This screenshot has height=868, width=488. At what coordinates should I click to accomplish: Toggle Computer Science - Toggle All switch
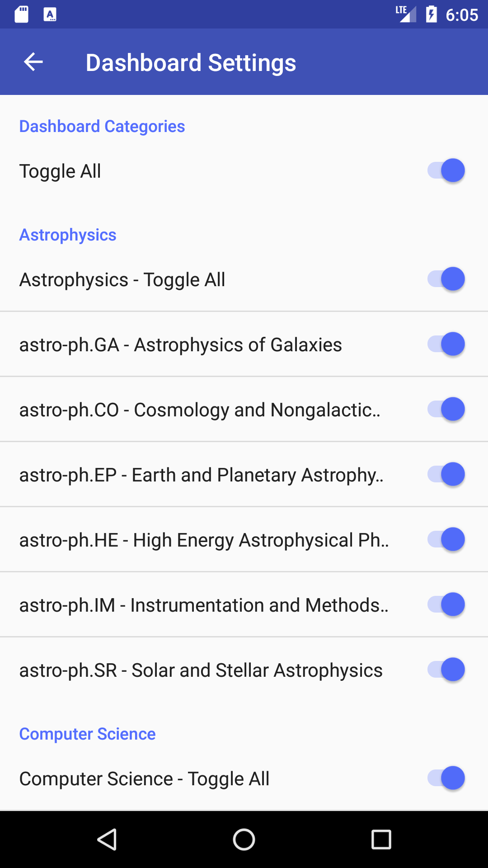pos(446,778)
